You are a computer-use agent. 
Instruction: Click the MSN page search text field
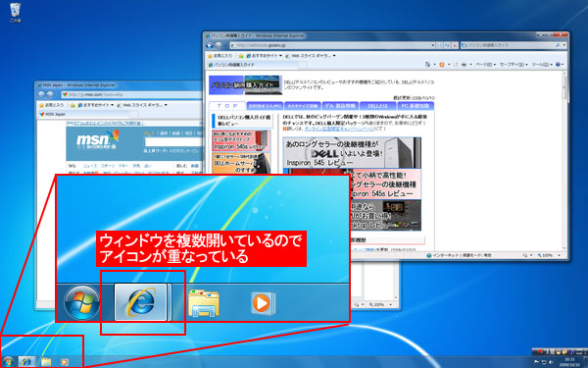(173, 142)
